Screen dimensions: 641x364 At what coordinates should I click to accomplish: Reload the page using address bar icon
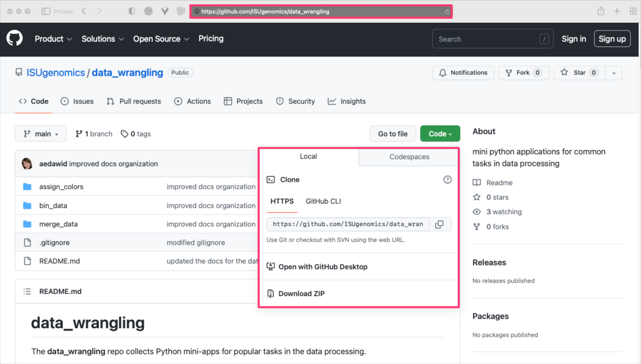(x=447, y=11)
